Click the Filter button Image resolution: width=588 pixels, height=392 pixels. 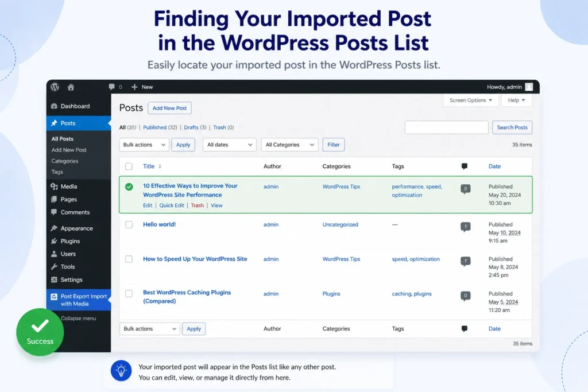click(x=334, y=145)
